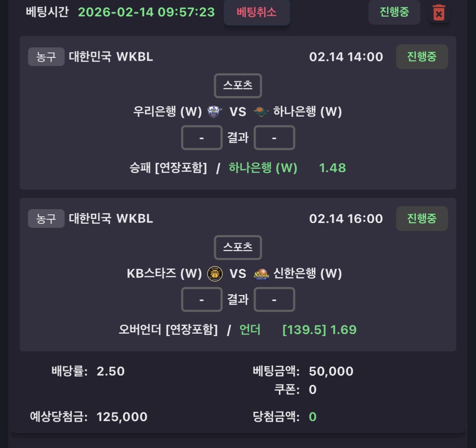Click the 하나은행 (W) 1.48 pick
476x448 pixels.
tap(287, 168)
